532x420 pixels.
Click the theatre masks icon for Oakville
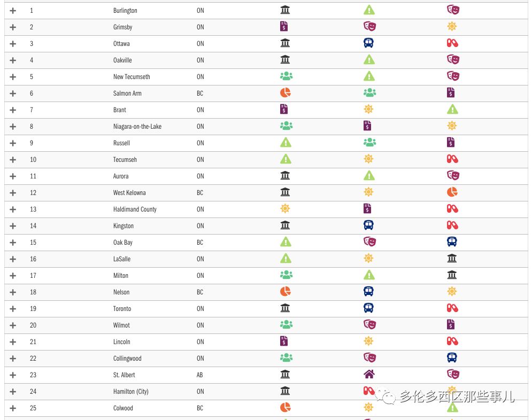tap(453, 59)
